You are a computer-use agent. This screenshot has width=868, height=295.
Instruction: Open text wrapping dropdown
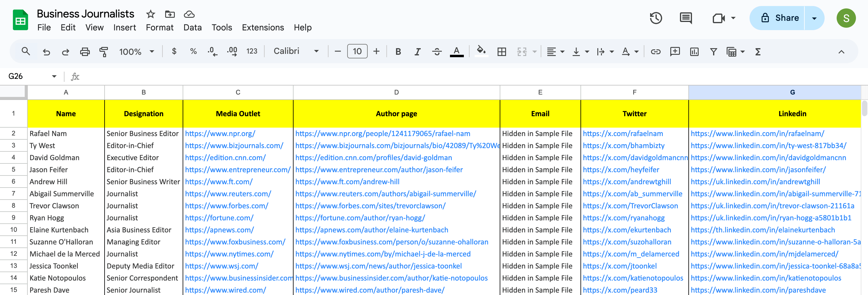pos(605,51)
